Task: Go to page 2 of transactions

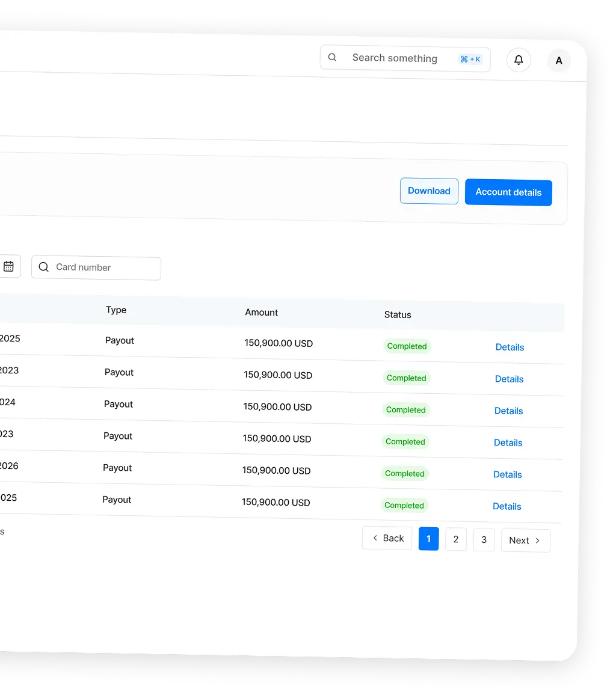Action: (455, 539)
